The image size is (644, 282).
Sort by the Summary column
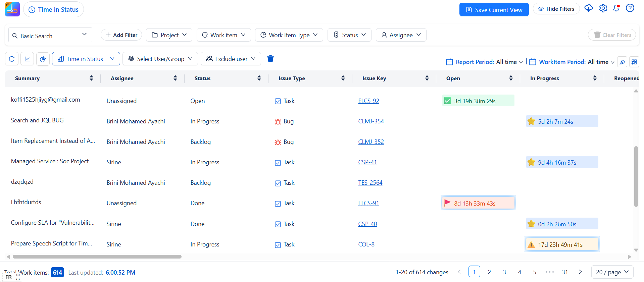point(91,78)
